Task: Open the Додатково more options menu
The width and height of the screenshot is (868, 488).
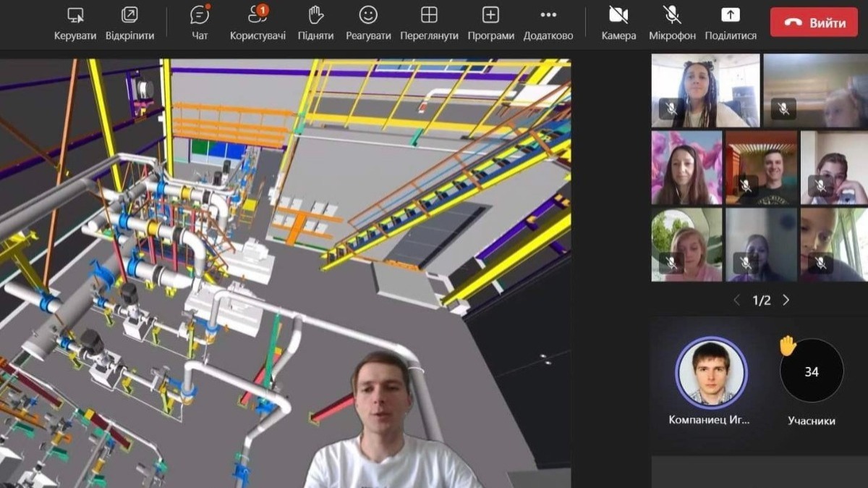Action: click(548, 15)
